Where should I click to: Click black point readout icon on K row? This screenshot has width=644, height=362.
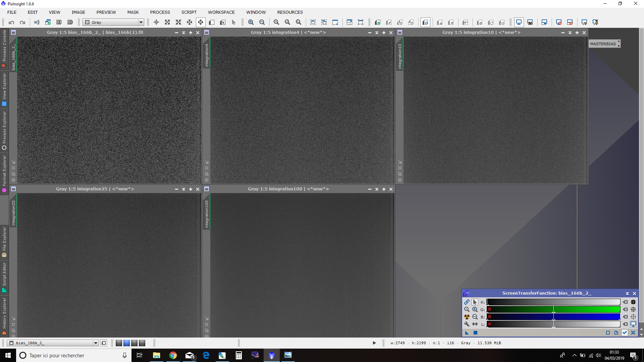(633, 302)
